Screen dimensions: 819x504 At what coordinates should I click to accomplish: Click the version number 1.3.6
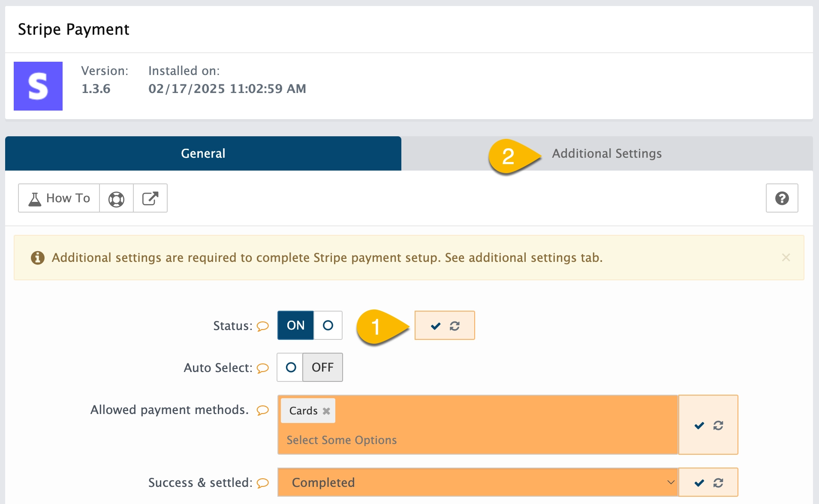point(96,89)
